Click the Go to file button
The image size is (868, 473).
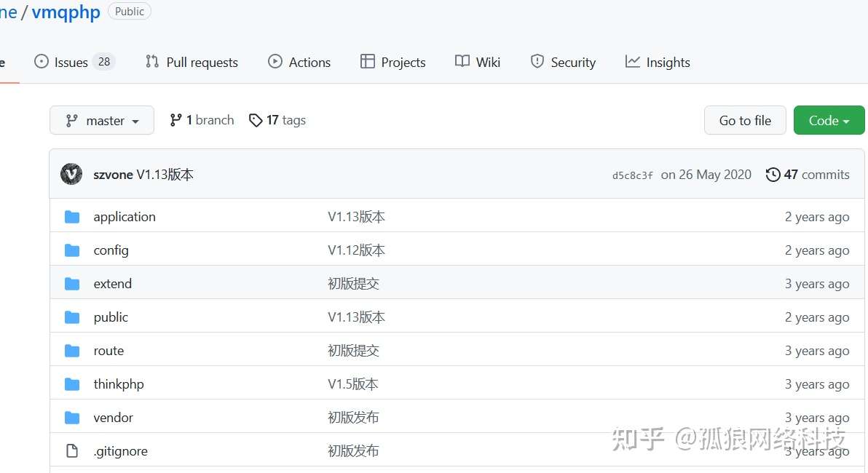(744, 120)
